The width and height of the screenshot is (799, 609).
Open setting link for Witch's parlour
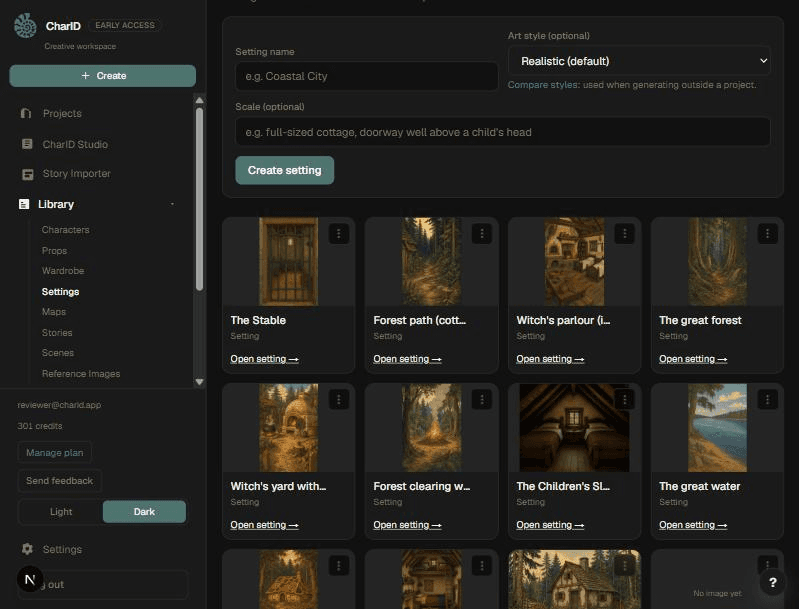(550, 359)
